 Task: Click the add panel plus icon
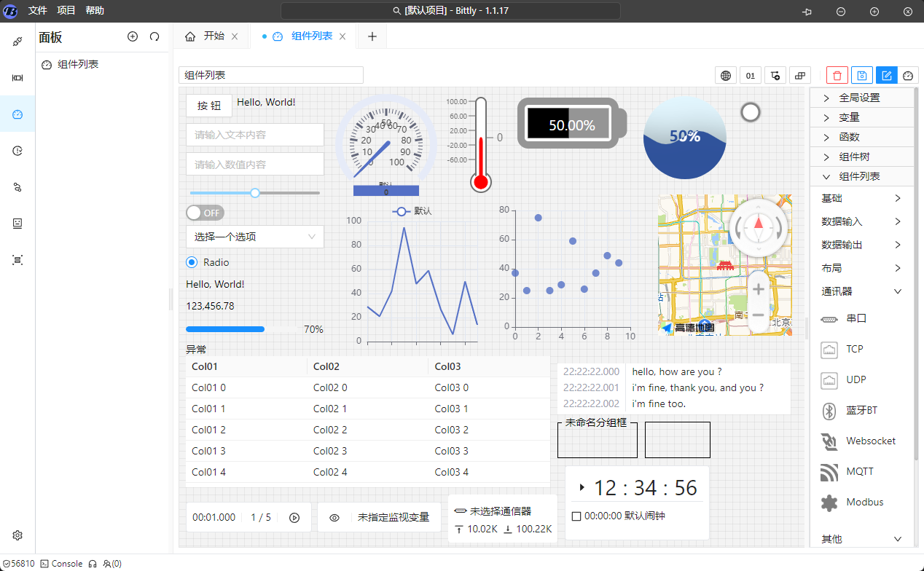click(133, 36)
